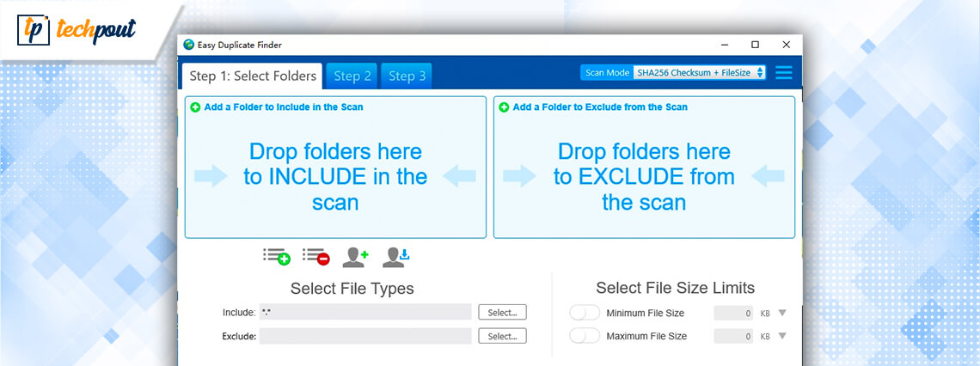Click the add-to-list icon with green plus
980x366 pixels.
(276, 256)
